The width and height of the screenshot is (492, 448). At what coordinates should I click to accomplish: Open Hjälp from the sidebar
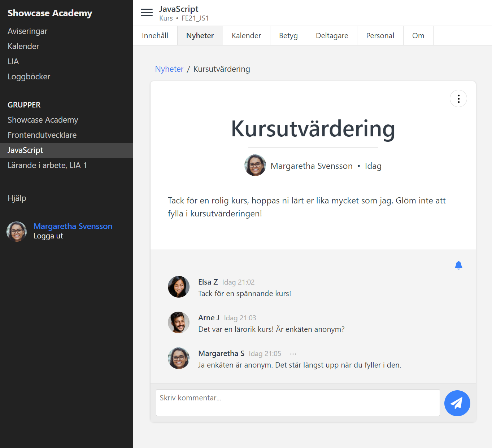coord(17,198)
